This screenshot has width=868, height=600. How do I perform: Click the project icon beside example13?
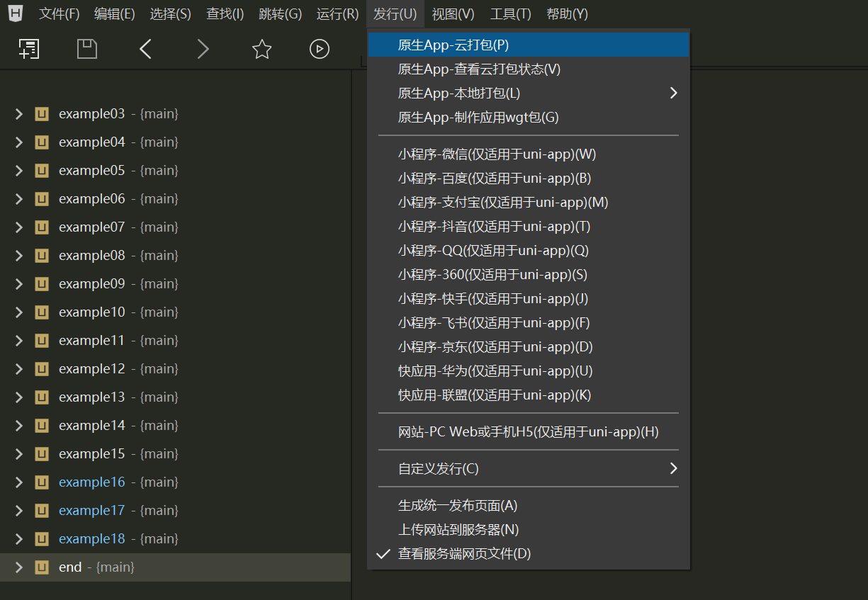point(42,397)
